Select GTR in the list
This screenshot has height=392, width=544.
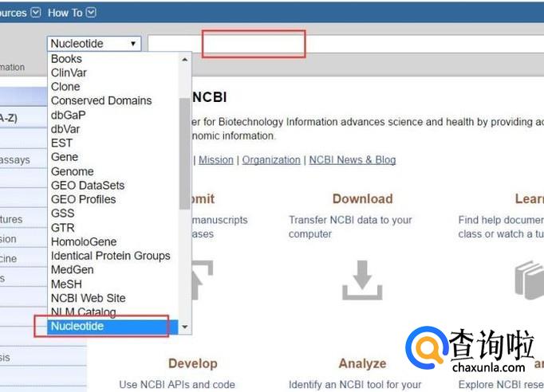click(x=112, y=228)
